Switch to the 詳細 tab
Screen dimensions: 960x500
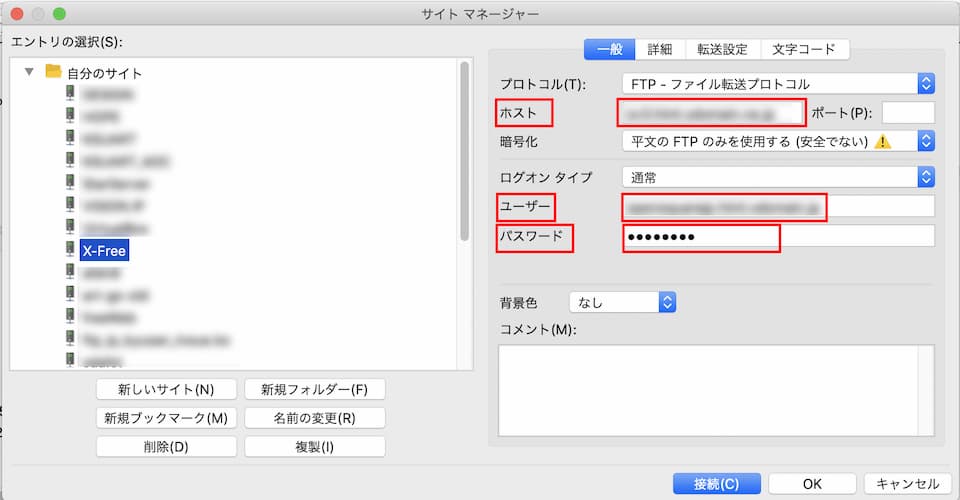(659, 49)
